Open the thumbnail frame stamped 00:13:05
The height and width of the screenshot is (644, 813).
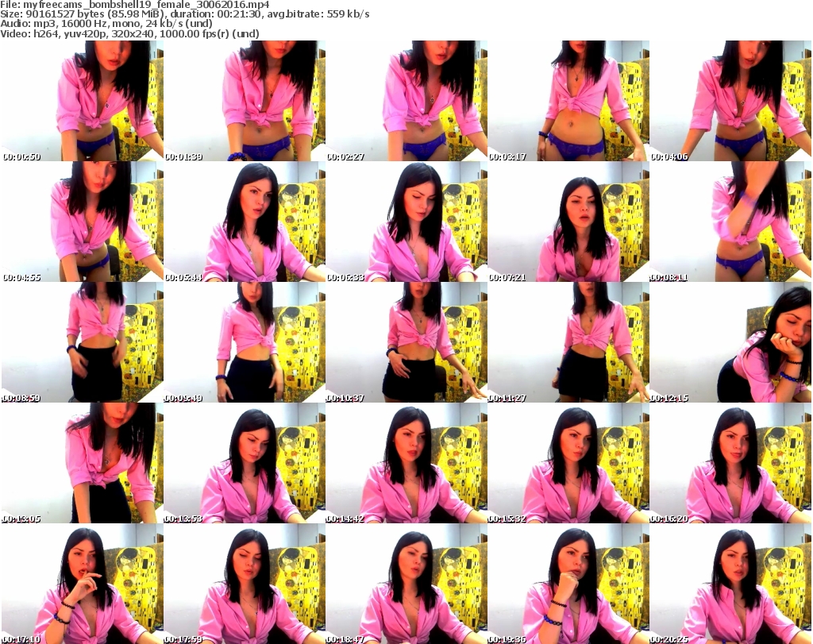83,463
